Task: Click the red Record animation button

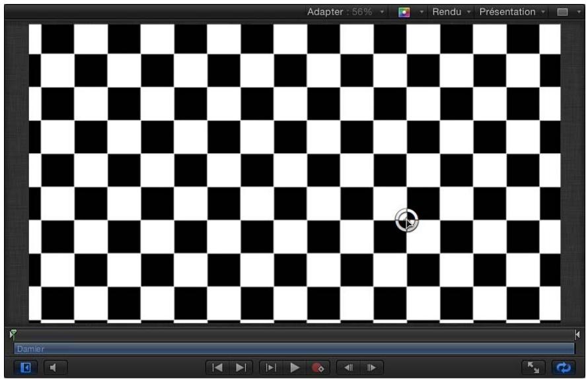Action: click(318, 368)
